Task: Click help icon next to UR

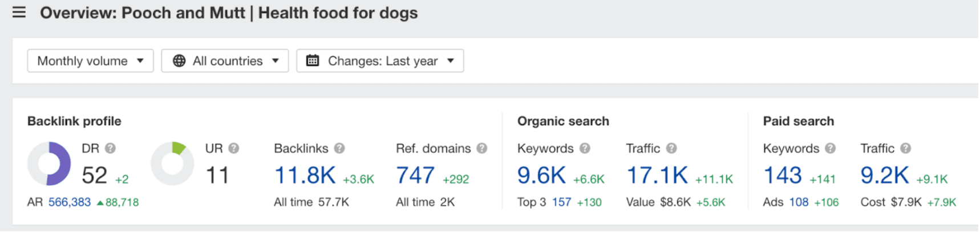Action: pyautogui.click(x=234, y=149)
